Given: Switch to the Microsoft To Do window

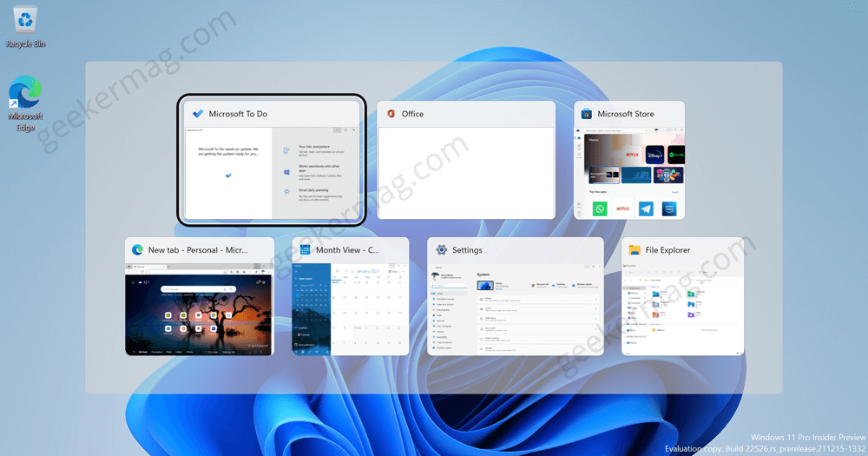Looking at the screenshot, I should [x=271, y=160].
